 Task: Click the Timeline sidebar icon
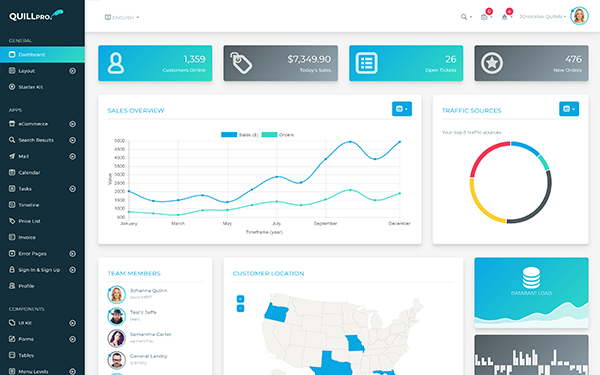coord(12,205)
